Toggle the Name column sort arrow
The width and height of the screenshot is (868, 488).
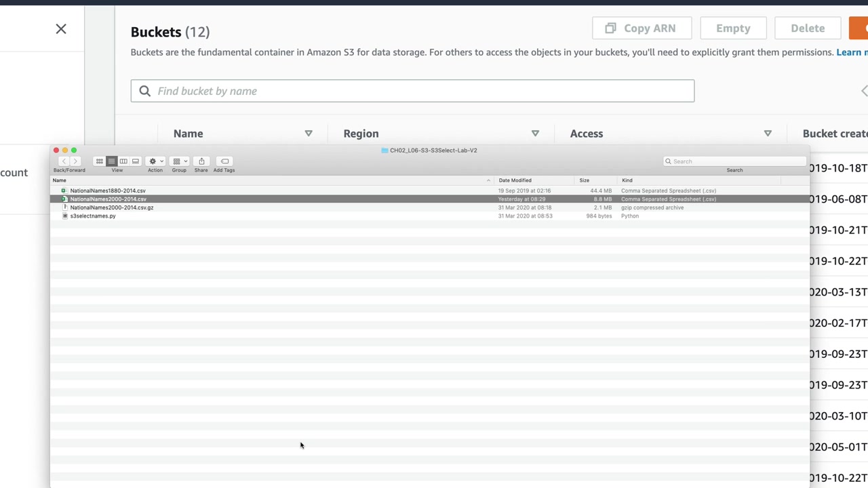point(488,180)
